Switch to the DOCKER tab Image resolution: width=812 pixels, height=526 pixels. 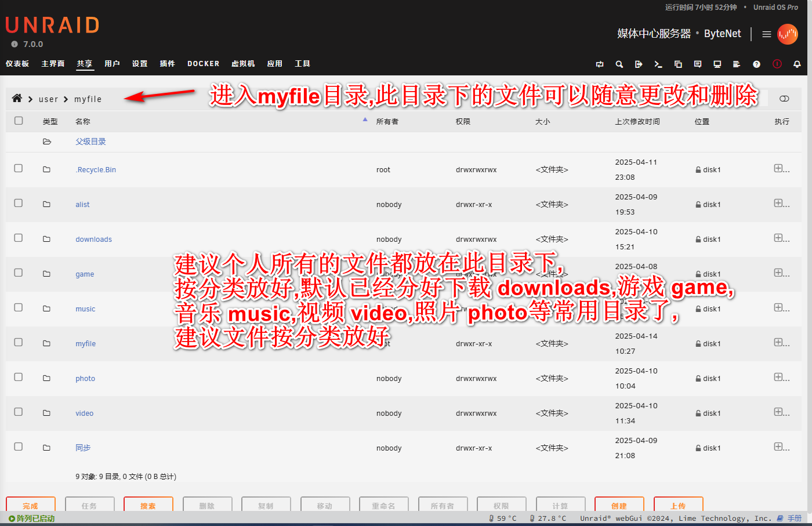click(x=203, y=64)
